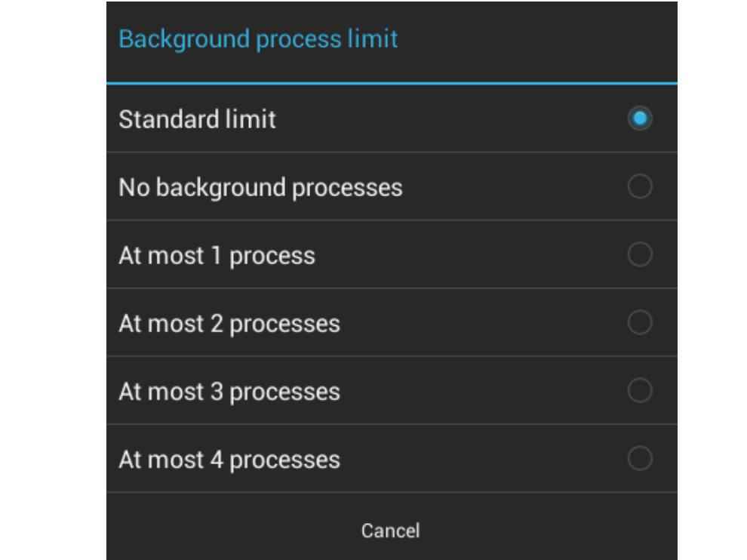Set the limit to three background processes

(392, 391)
